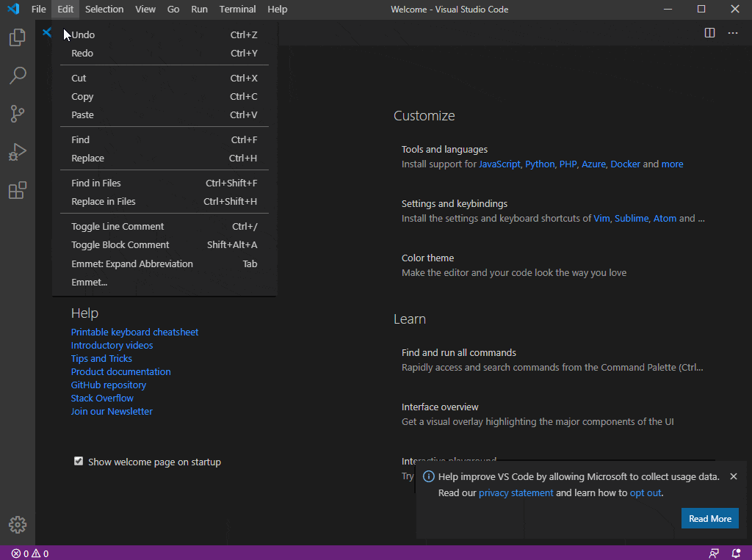
Task: Select Find in Files menu entry
Action: point(164,183)
